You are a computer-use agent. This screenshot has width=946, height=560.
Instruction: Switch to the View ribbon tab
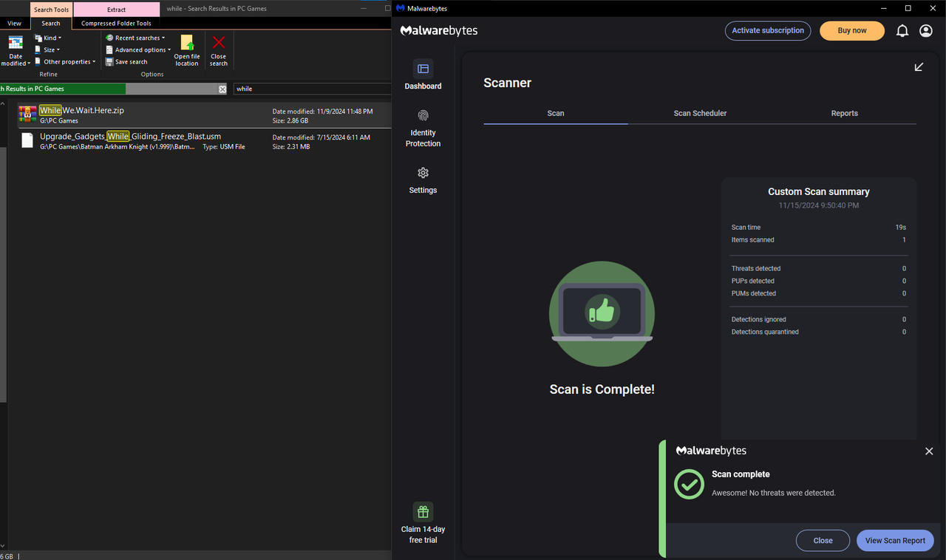(14, 24)
